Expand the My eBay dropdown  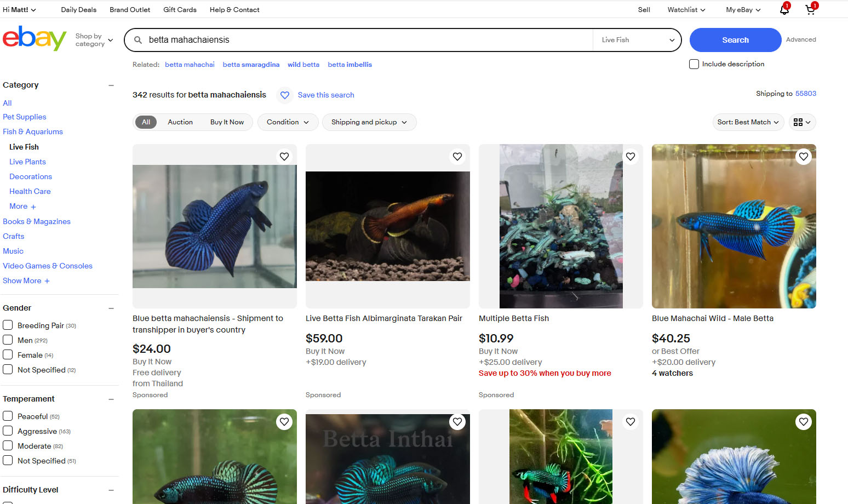coord(743,10)
